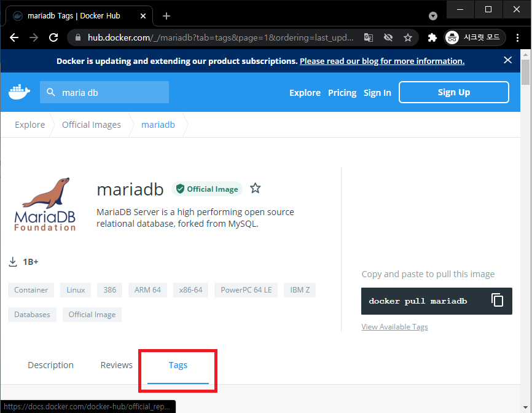Open the blog for more information link

[x=382, y=61]
